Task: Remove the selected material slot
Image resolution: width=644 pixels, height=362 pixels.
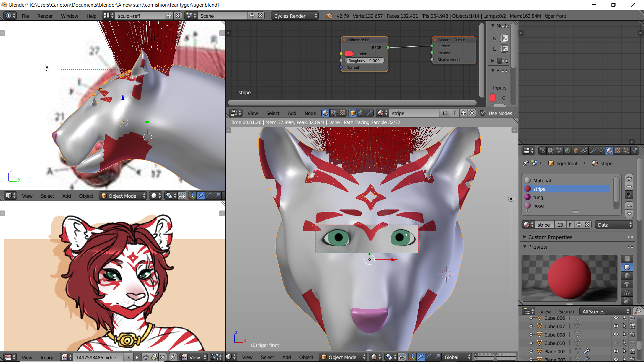Action: coord(629,186)
